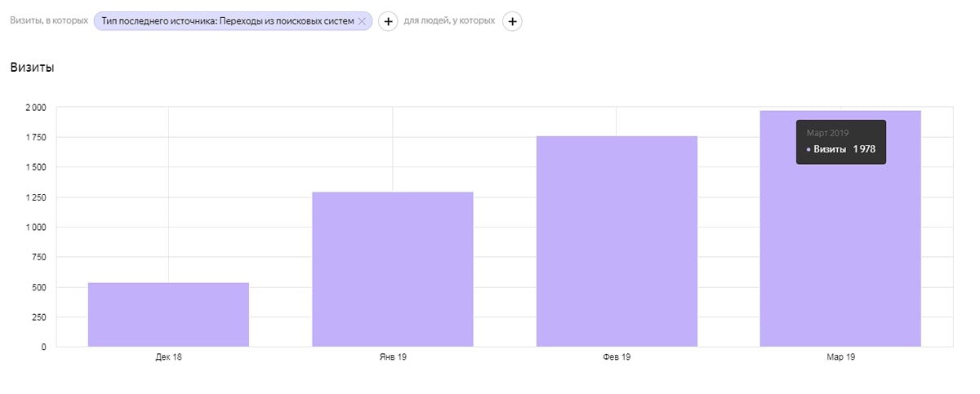980x394 pixels.
Task: Click the Мар 19 bar
Action: [840, 245]
